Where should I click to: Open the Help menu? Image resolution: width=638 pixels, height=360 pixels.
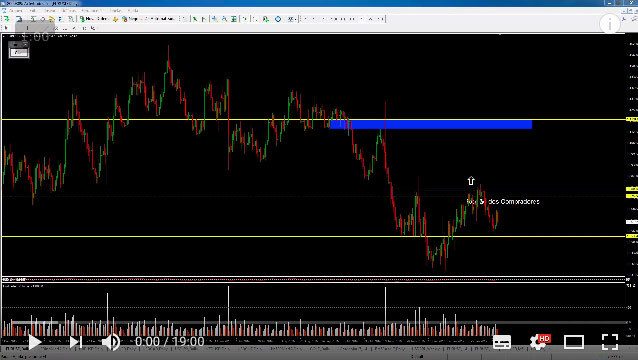click(133, 10)
